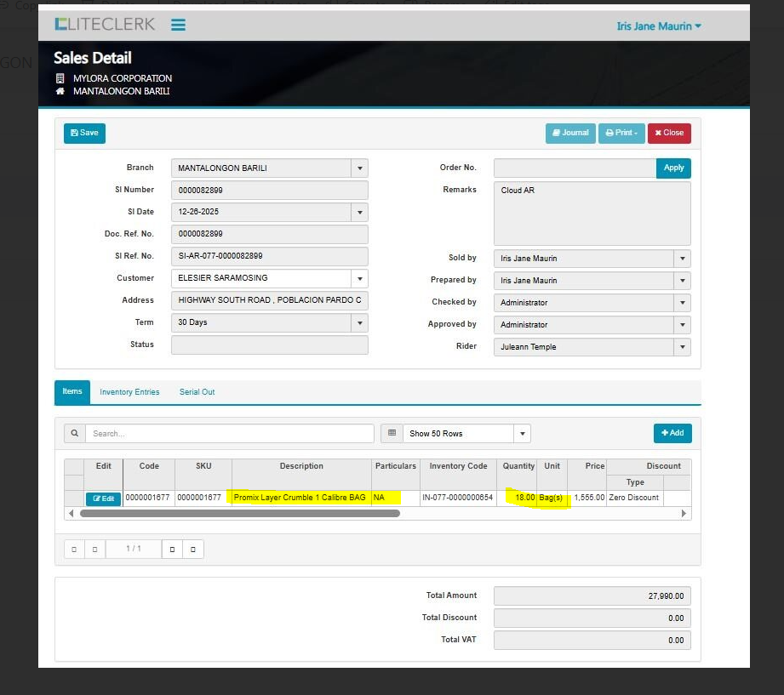Click the horizontal scrollbar of the items table

(x=239, y=514)
